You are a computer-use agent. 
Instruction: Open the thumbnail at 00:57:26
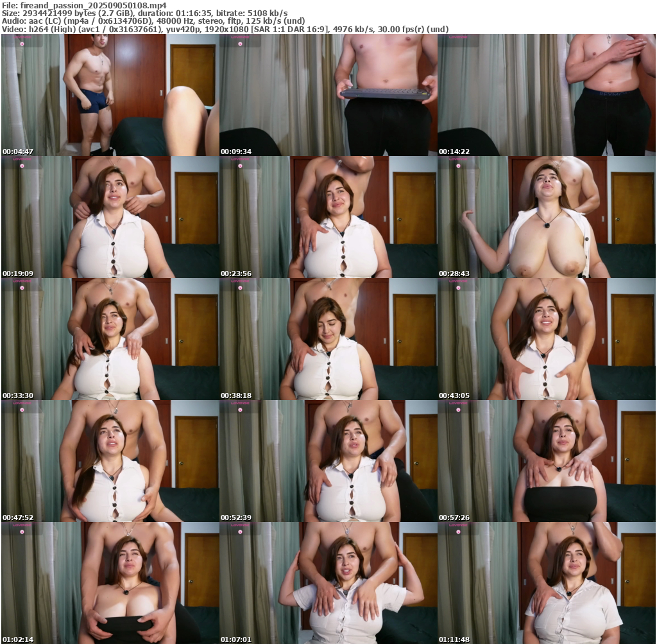pos(547,461)
